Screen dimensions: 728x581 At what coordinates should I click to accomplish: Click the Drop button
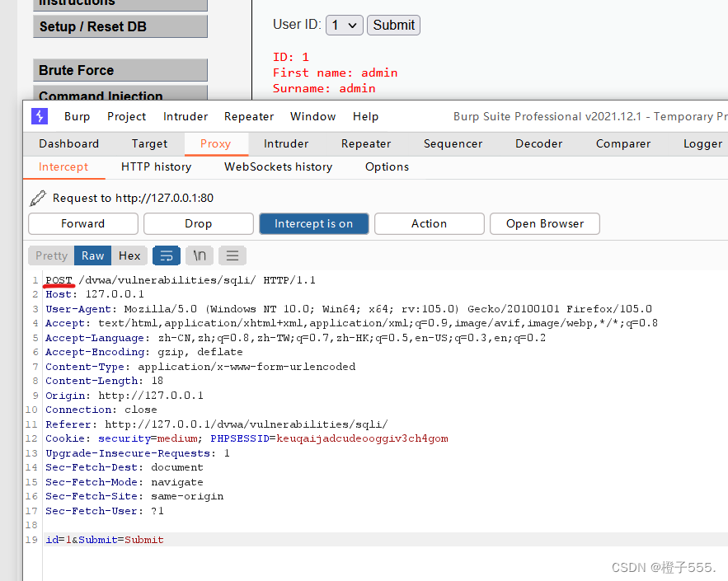(x=198, y=223)
